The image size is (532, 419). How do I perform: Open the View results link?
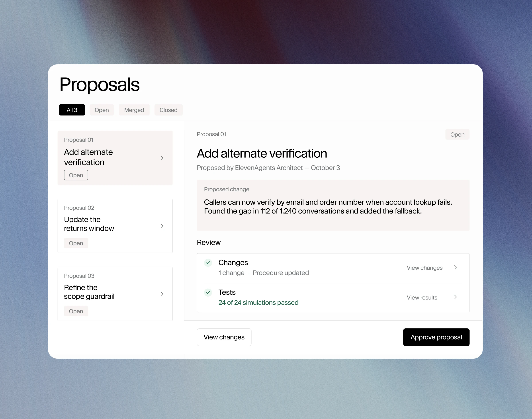422,297
